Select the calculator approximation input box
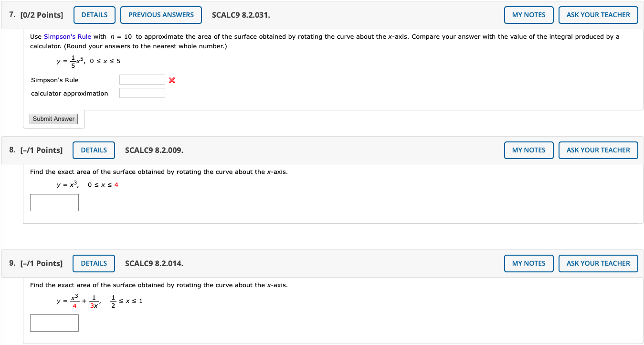 coord(142,93)
